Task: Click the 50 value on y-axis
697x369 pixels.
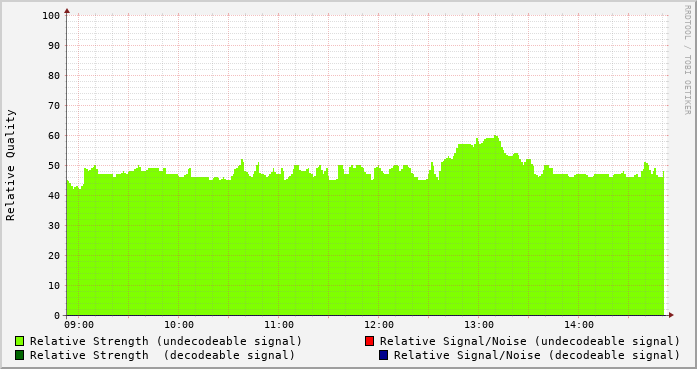Action: click(x=54, y=165)
